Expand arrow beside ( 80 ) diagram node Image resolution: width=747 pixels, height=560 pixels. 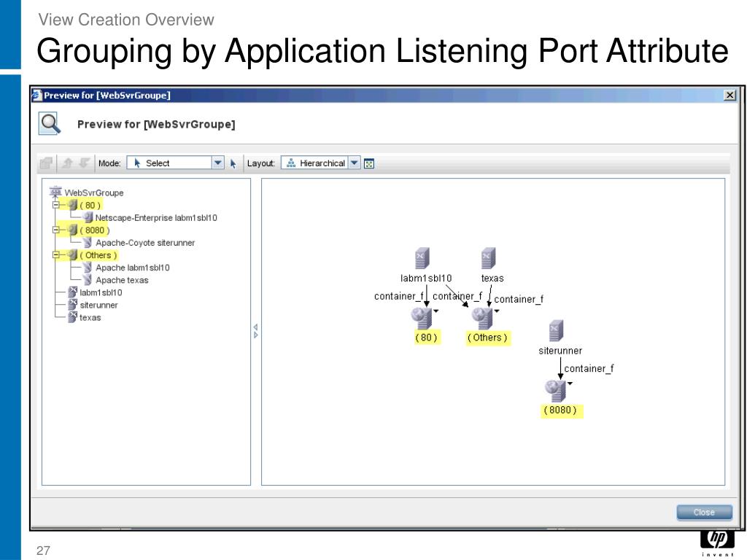(436, 311)
